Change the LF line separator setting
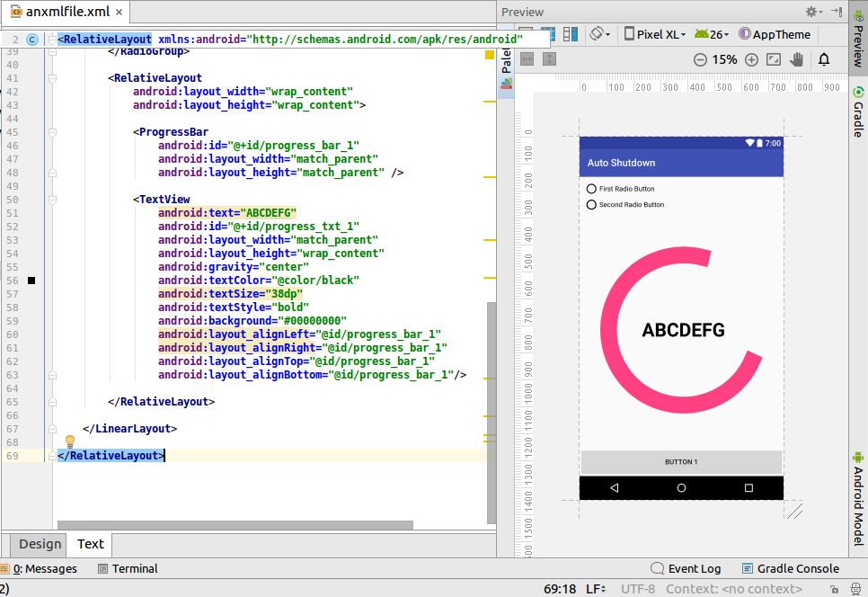This screenshot has width=868, height=597. point(596,589)
